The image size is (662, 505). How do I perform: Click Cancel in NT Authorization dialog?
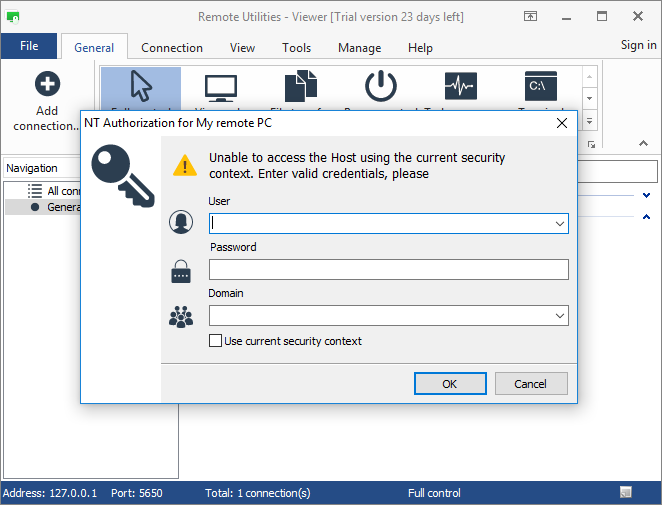[x=531, y=383]
